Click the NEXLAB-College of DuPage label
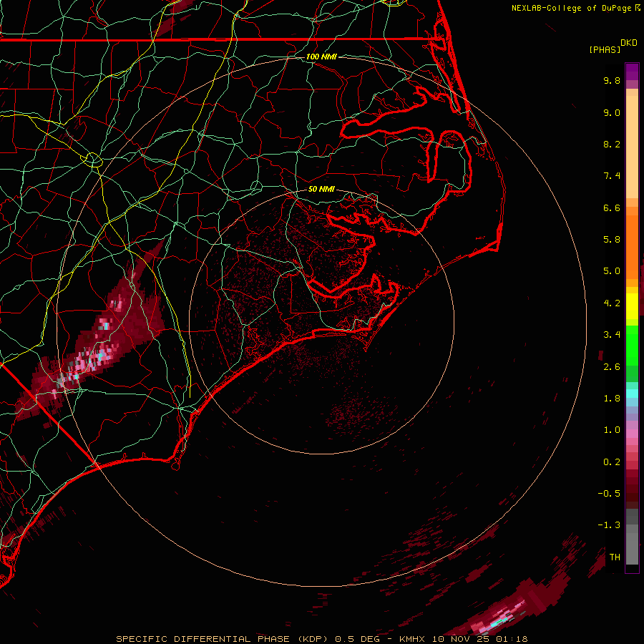The image size is (644, 644). pos(572,8)
